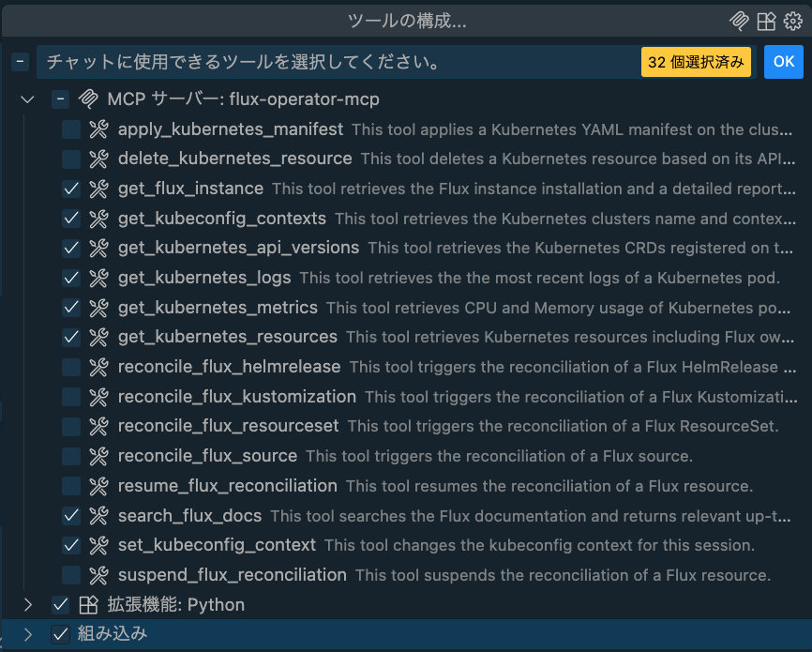Uncheck the get_flux_instance tool
812x652 pixels.
pyautogui.click(x=71, y=190)
